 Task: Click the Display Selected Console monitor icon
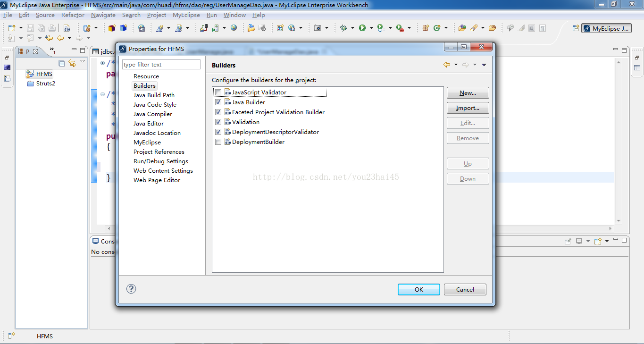click(x=579, y=241)
